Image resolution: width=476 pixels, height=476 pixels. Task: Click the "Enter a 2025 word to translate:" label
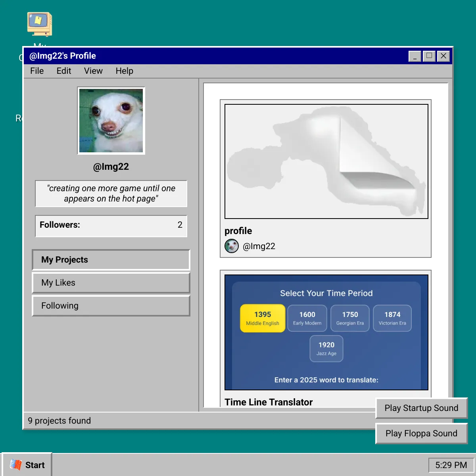[x=326, y=380]
